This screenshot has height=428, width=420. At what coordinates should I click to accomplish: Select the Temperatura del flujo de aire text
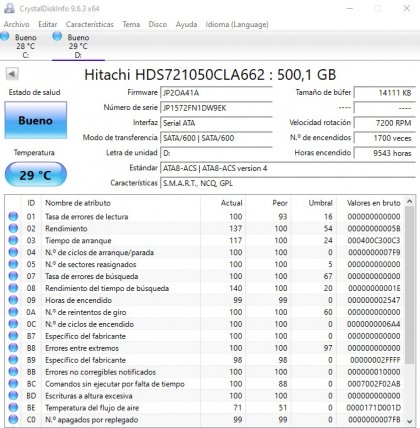(92, 408)
